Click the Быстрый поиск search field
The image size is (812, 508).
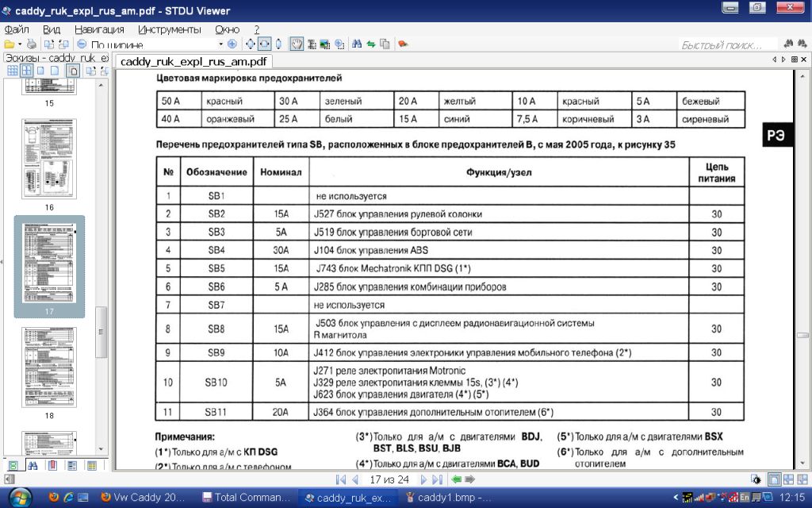tap(728, 45)
